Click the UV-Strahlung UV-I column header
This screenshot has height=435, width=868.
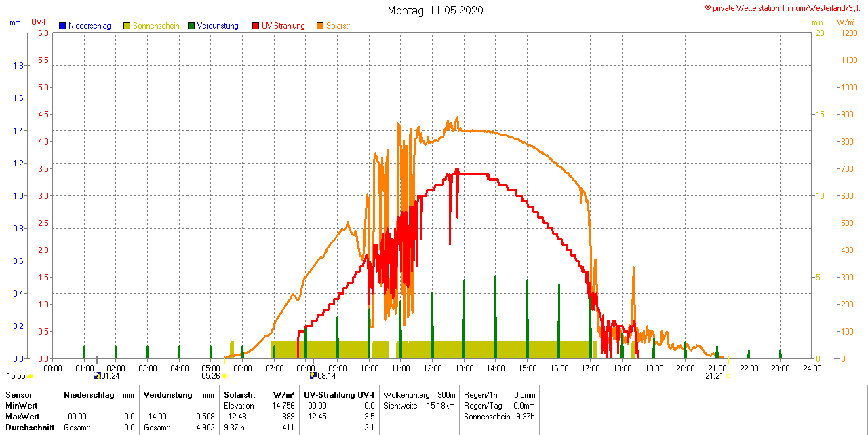tap(339, 394)
